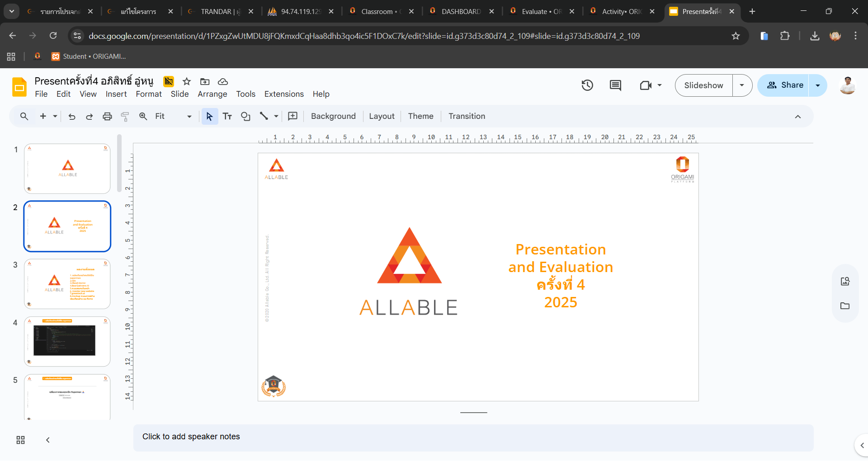Click the Print icon
The image size is (868, 461).
tap(107, 116)
